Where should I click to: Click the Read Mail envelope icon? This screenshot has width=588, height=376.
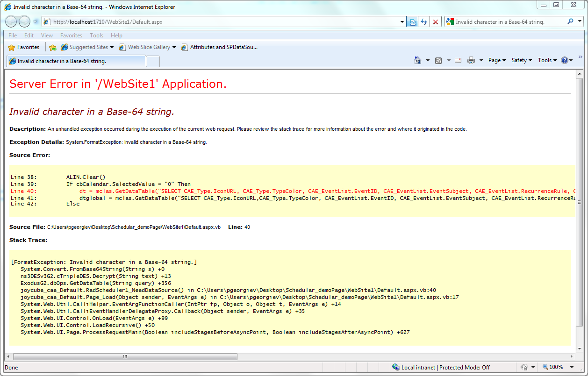click(458, 60)
